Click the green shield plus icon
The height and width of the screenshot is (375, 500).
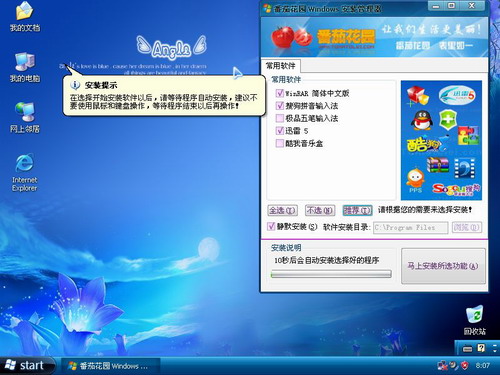tap(448, 119)
